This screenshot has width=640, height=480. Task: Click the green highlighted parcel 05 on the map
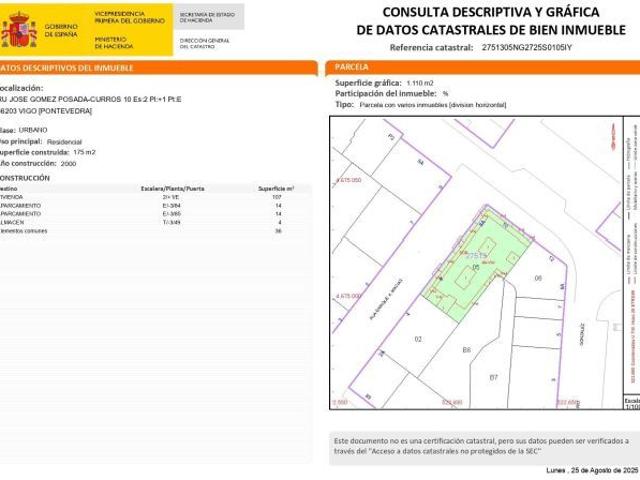(476, 265)
